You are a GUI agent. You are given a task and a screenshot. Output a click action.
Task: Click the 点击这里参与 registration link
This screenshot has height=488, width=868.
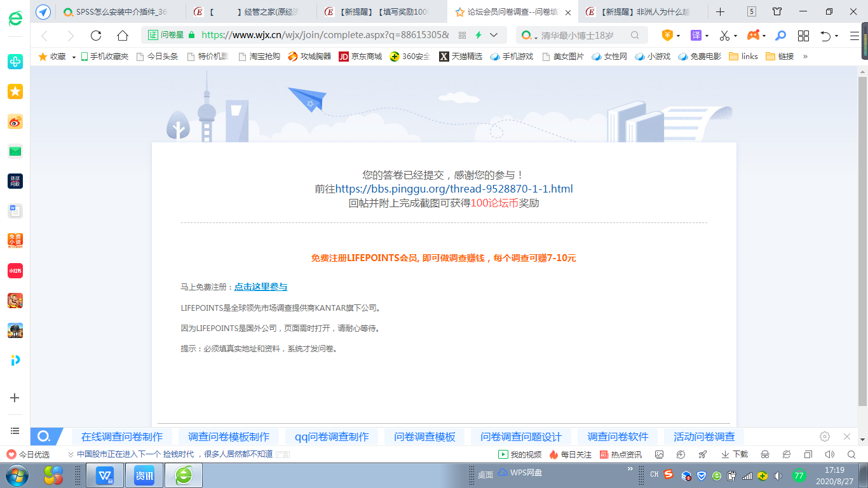click(x=261, y=287)
